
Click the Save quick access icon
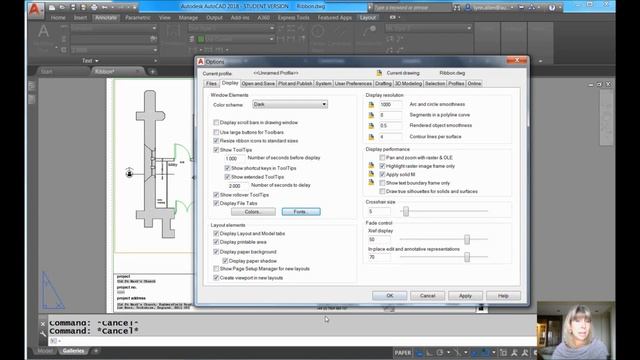(x=73, y=7)
